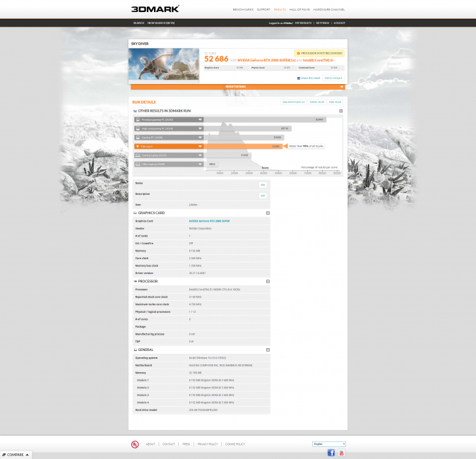Viewport: 476px width, 459px height.
Task: Expand the orange result details bar
Action: coord(238,87)
